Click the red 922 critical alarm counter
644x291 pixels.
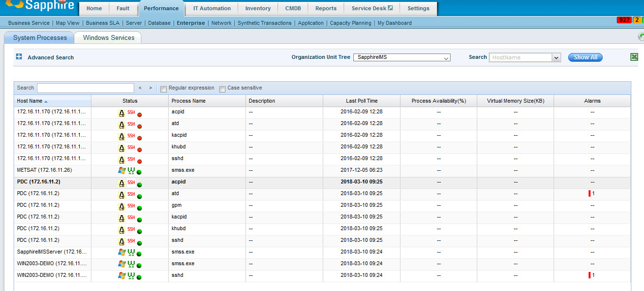[x=624, y=20]
